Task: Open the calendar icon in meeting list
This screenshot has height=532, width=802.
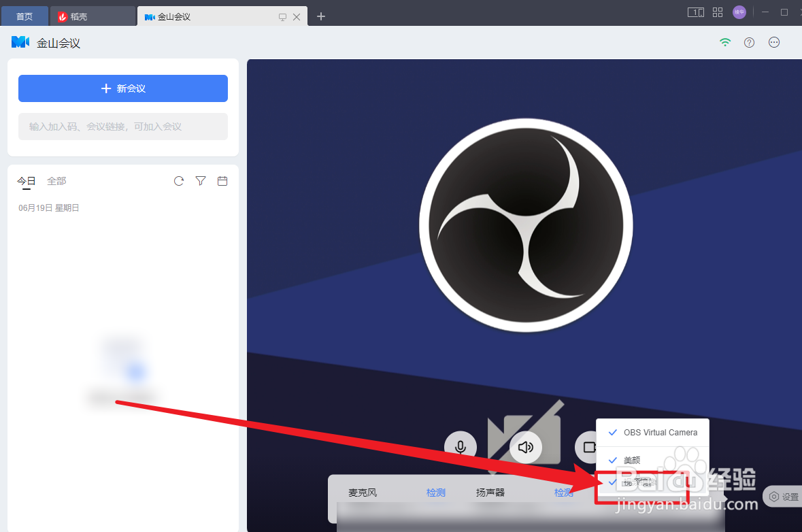Action: point(222,181)
